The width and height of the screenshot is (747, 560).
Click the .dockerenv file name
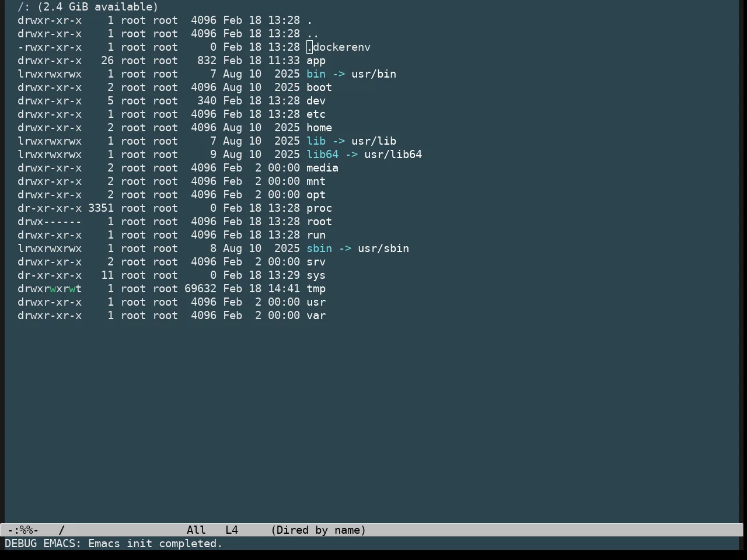[x=338, y=47]
